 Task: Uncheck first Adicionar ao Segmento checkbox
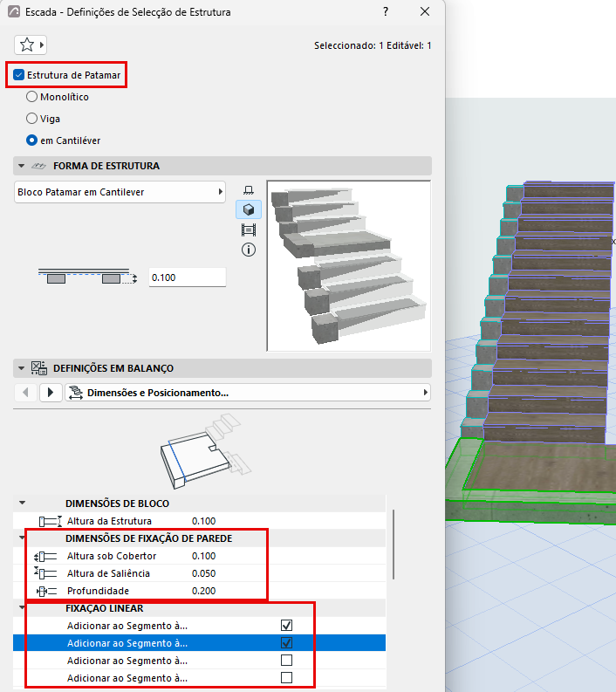[286, 626]
